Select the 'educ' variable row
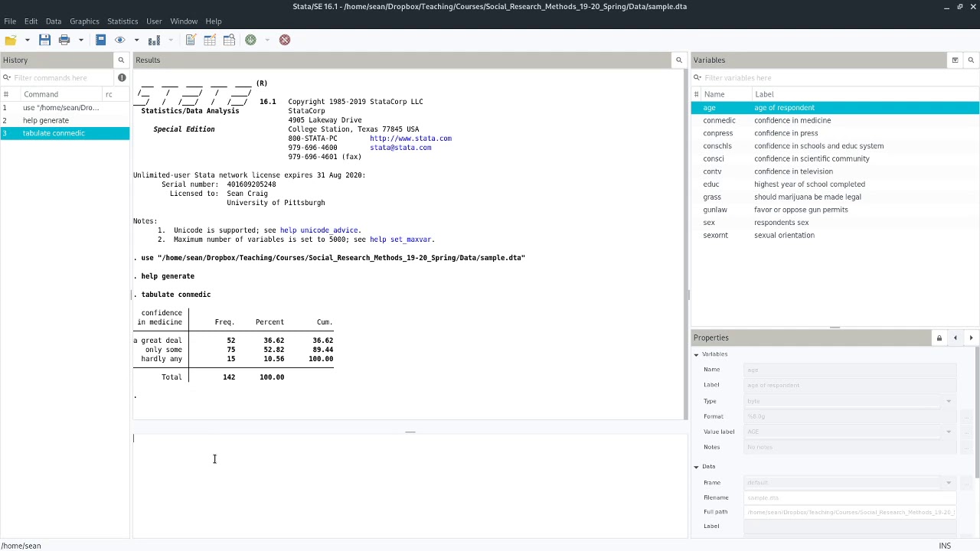 tap(835, 184)
